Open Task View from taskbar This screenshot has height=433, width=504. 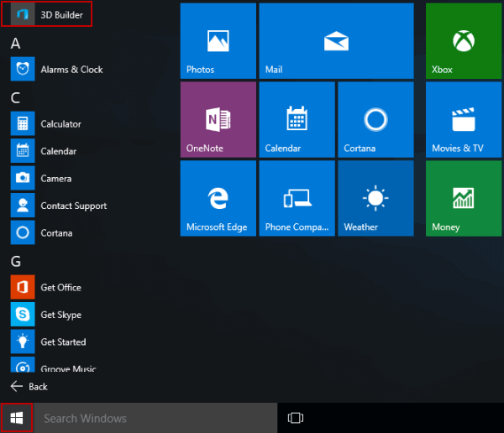296,418
